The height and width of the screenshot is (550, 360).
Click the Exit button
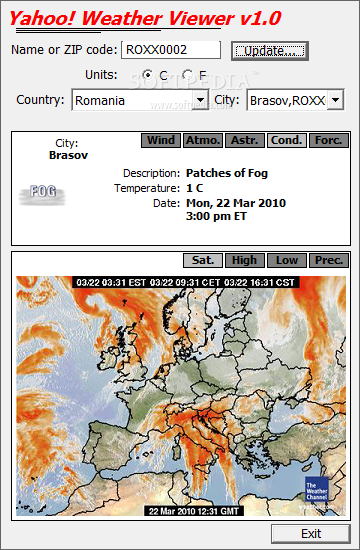click(x=311, y=534)
